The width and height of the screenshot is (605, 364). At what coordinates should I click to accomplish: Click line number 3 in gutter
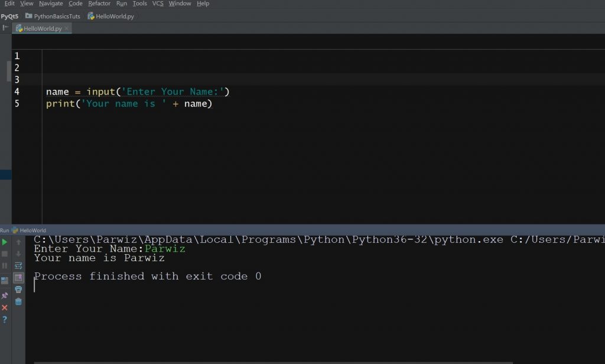tap(17, 80)
